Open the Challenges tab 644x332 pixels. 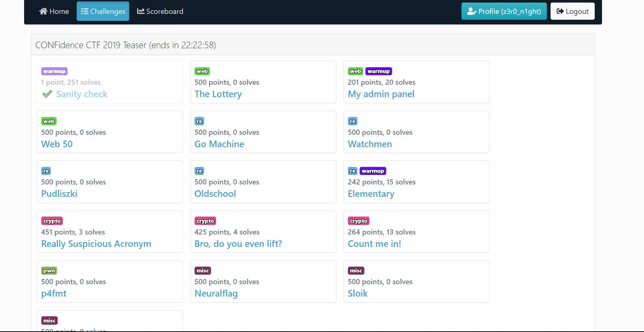(103, 11)
